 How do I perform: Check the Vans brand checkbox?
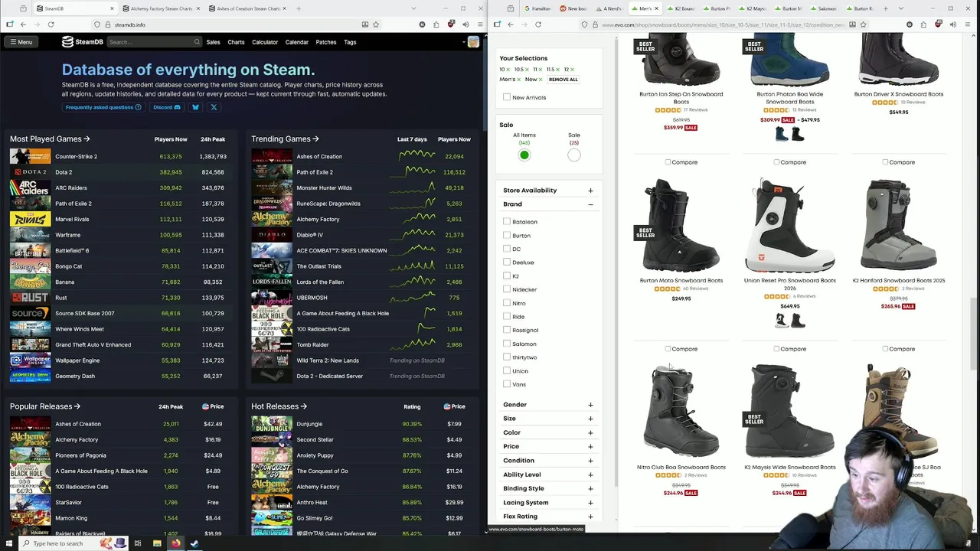507,384
